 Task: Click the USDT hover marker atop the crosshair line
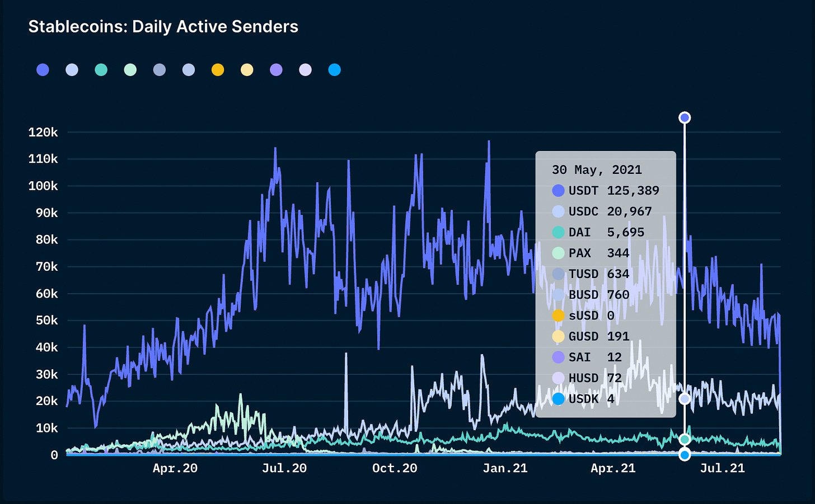point(685,117)
